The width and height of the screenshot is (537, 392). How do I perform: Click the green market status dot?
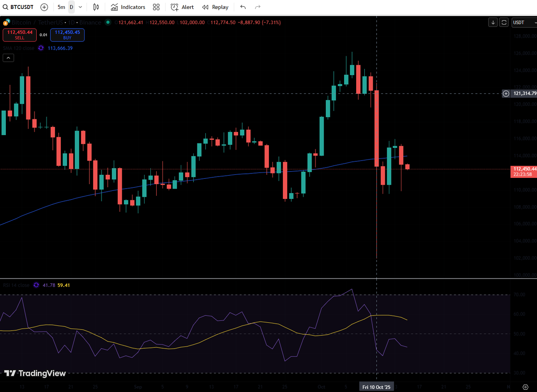point(108,22)
